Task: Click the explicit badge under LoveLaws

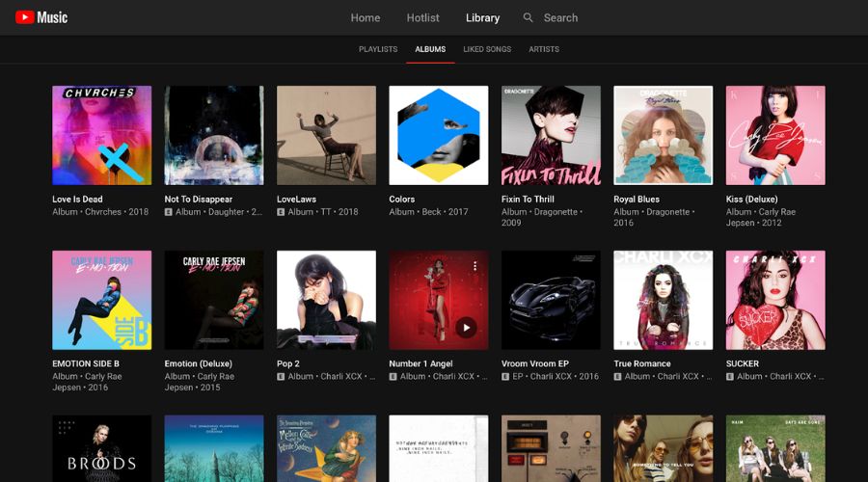Action: [281, 212]
